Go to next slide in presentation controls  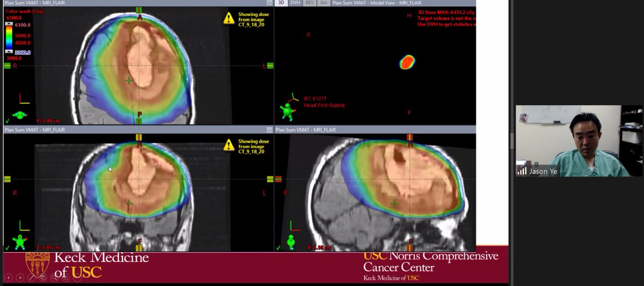(x=20, y=278)
